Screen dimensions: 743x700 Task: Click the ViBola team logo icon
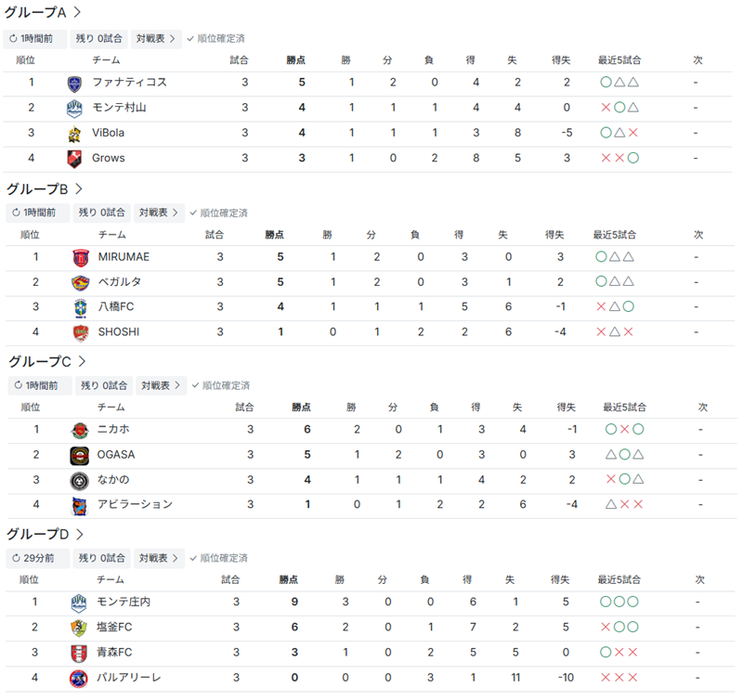(x=74, y=134)
